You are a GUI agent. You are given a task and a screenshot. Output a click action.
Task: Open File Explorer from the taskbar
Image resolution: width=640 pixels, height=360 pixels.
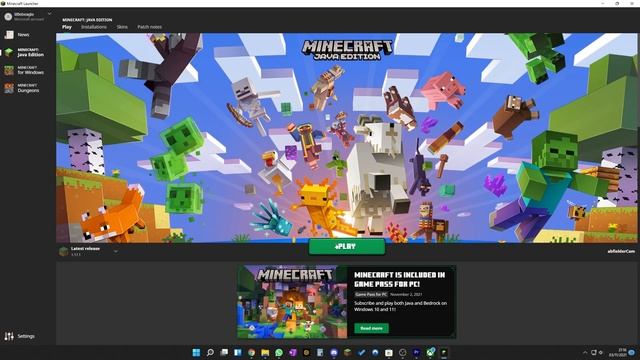[x=265, y=352]
